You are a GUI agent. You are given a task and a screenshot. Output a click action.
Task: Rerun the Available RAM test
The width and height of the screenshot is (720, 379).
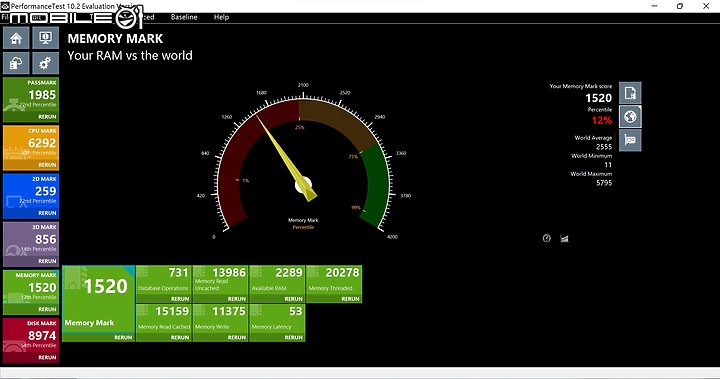pyautogui.click(x=293, y=299)
